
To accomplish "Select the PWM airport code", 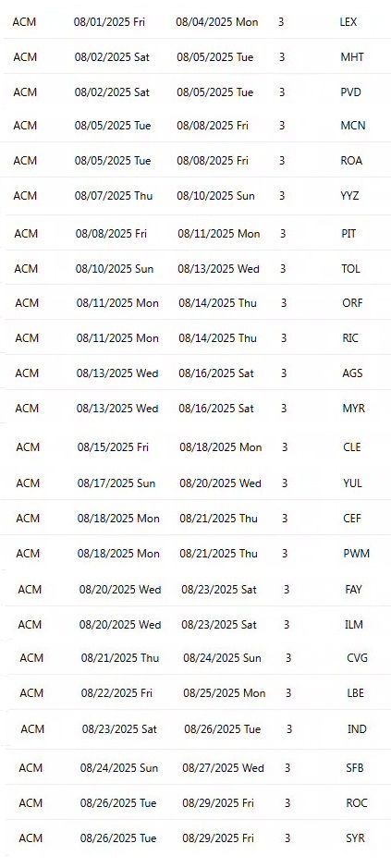I will click(x=356, y=554).
